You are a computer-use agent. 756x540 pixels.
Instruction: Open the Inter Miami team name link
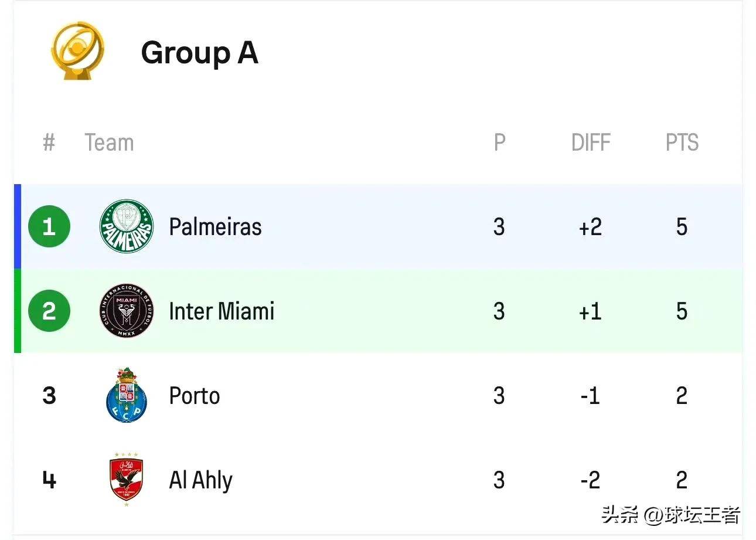click(x=222, y=311)
